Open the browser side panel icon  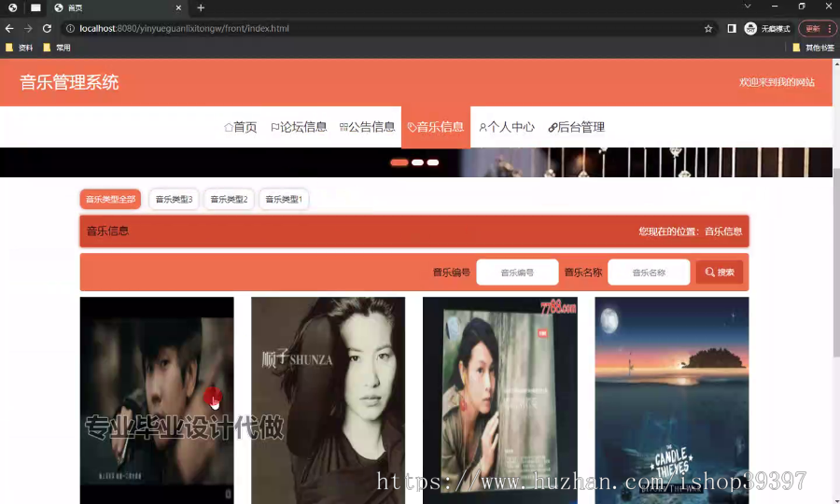tap(731, 28)
